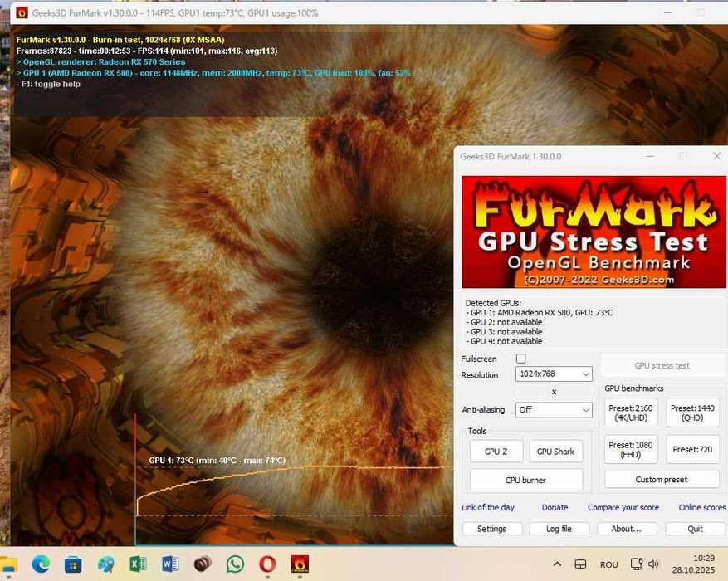Start the GPU stress test button
Image resolution: width=728 pixels, height=581 pixels.
click(662, 365)
